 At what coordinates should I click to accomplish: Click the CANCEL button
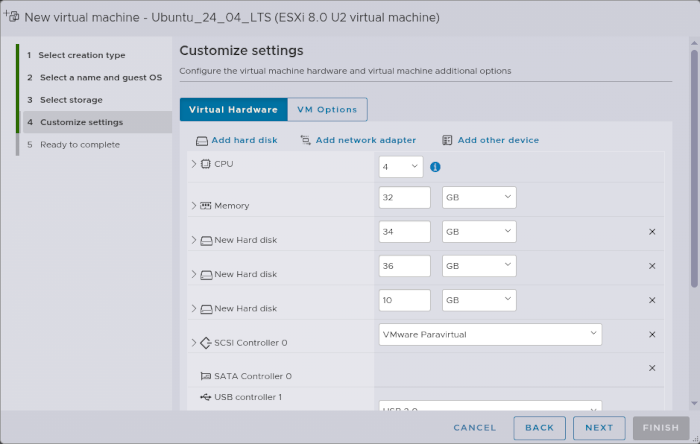[475, 428]
